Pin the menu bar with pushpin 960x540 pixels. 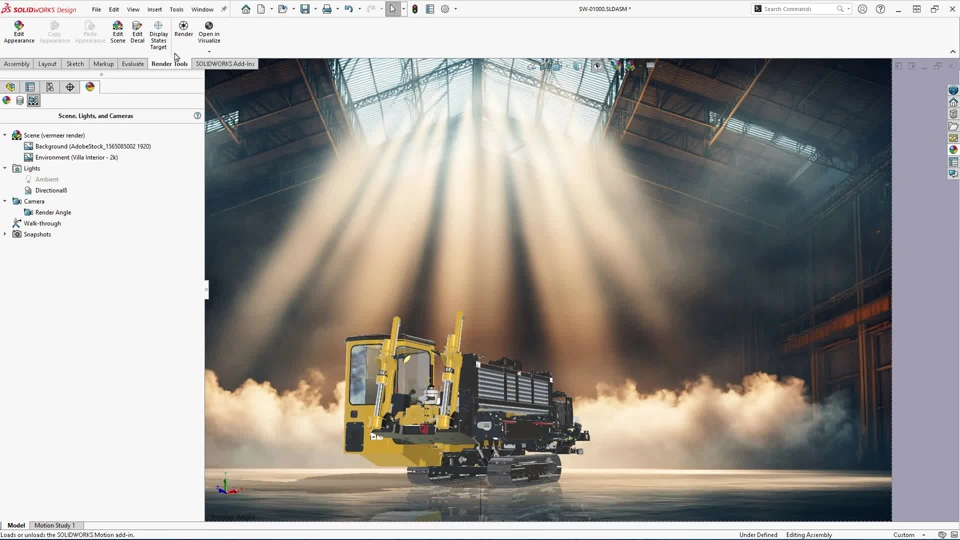point(224,9)
